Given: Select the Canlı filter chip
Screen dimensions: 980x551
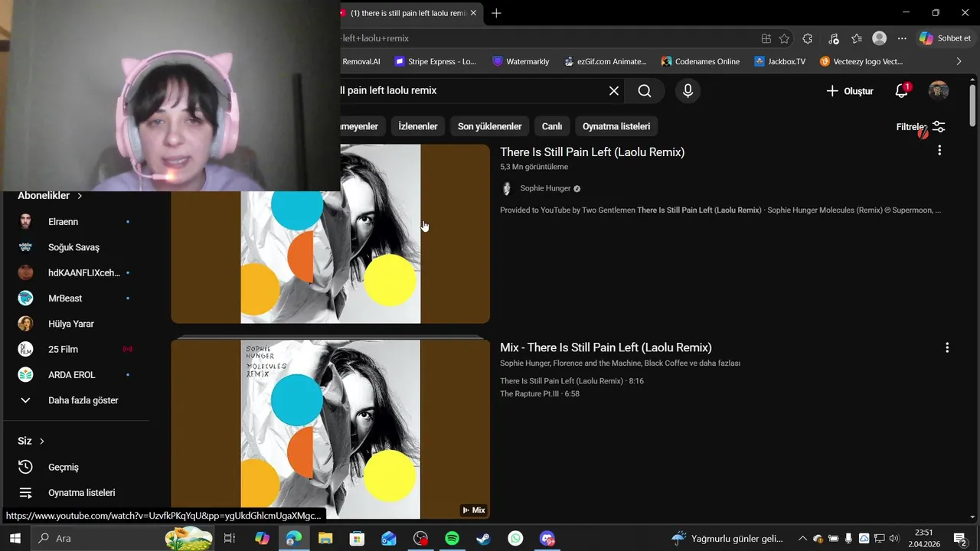Looking at the screenshot, I should click(x=552, y=126).
